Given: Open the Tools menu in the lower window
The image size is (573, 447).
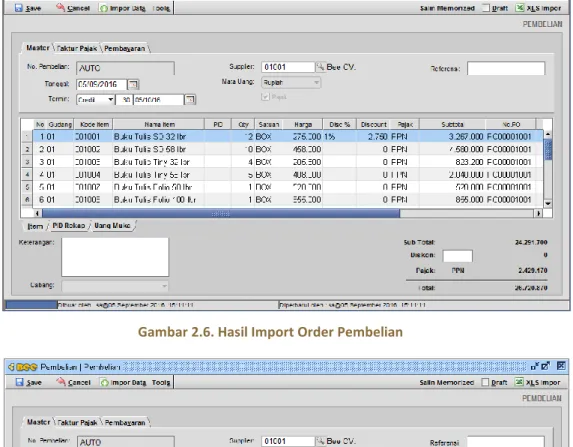Looking at the screenshot, I should click(x=161, y=382).
